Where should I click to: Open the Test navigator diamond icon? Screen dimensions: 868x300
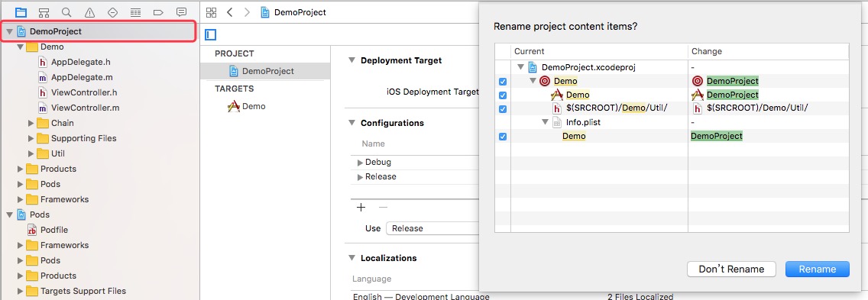[112, 12]
